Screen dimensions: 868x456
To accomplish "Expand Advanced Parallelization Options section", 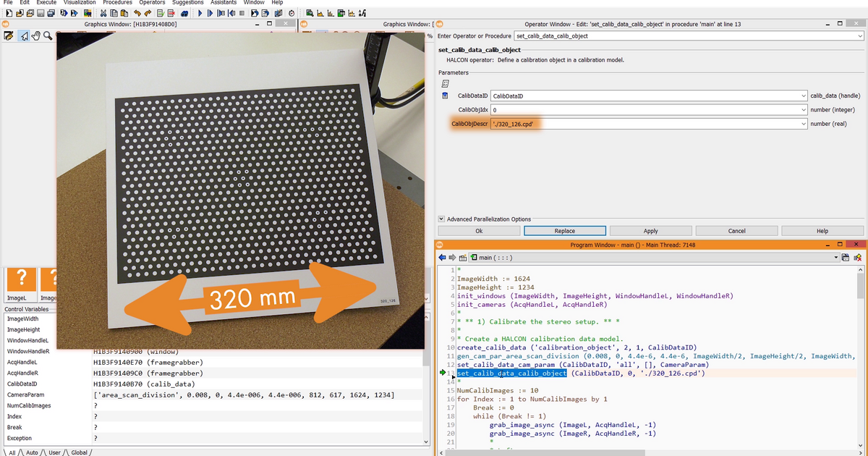I will (x=442, y=219).
